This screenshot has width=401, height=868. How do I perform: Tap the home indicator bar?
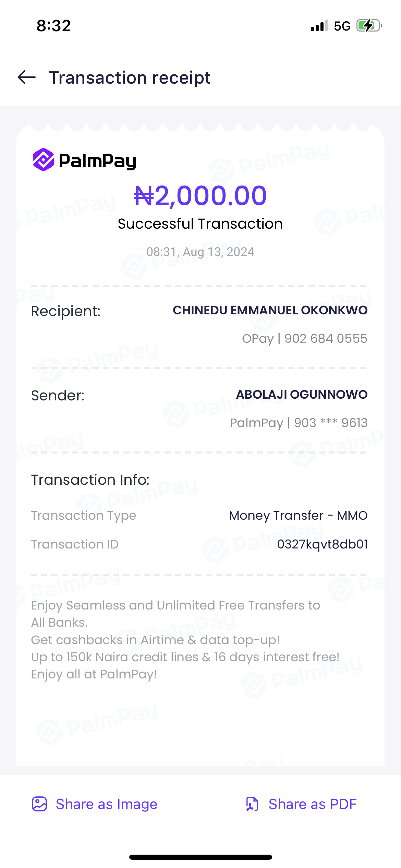pos(200,857)
